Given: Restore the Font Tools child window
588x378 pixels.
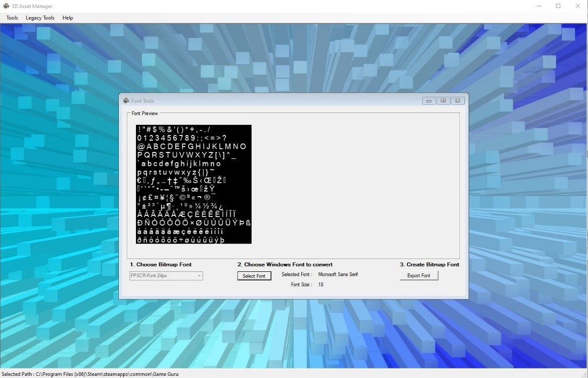Looking at the screenshot, I should click(x=443, y=101).
